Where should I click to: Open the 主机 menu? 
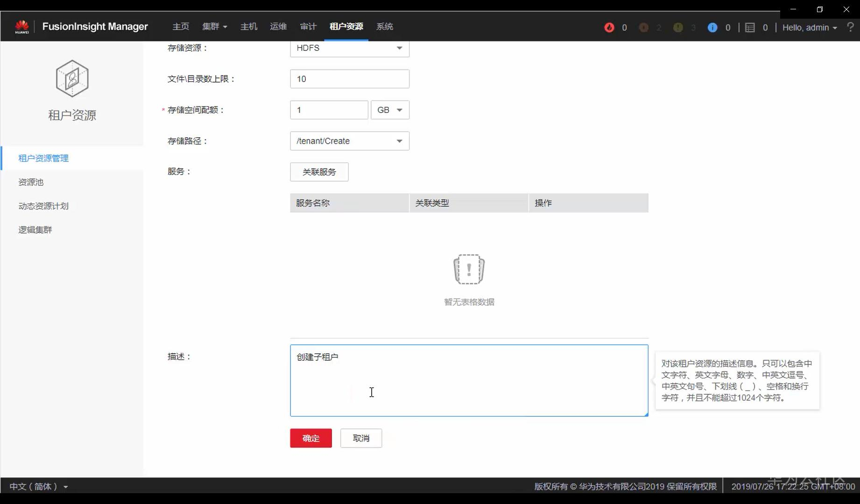tap(248, 27)
